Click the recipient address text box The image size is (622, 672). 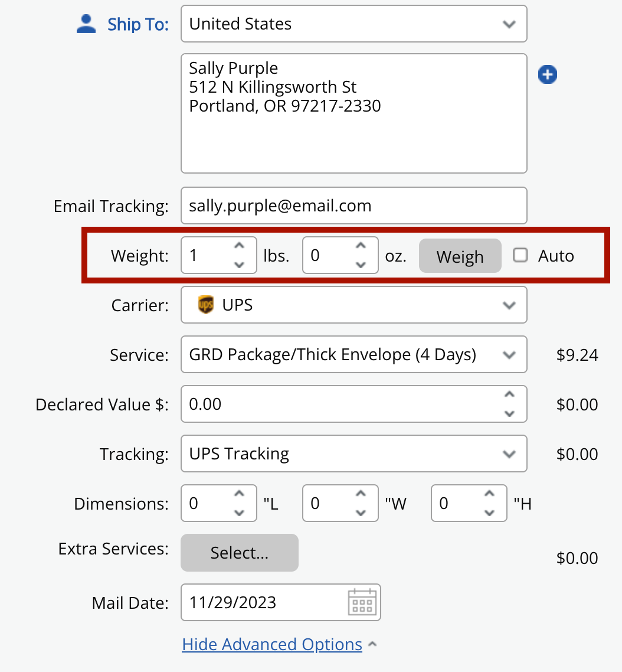[354, 112]
